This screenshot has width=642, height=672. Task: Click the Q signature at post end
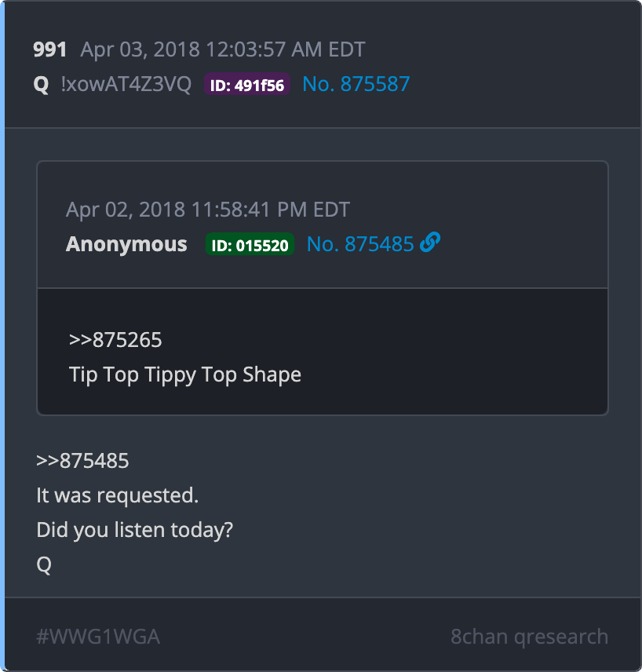(44, 565)
